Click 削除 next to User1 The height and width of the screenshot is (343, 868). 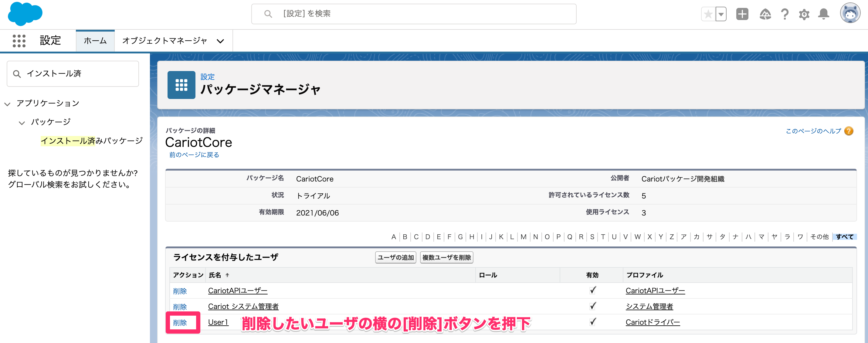(x=180, y=322)
